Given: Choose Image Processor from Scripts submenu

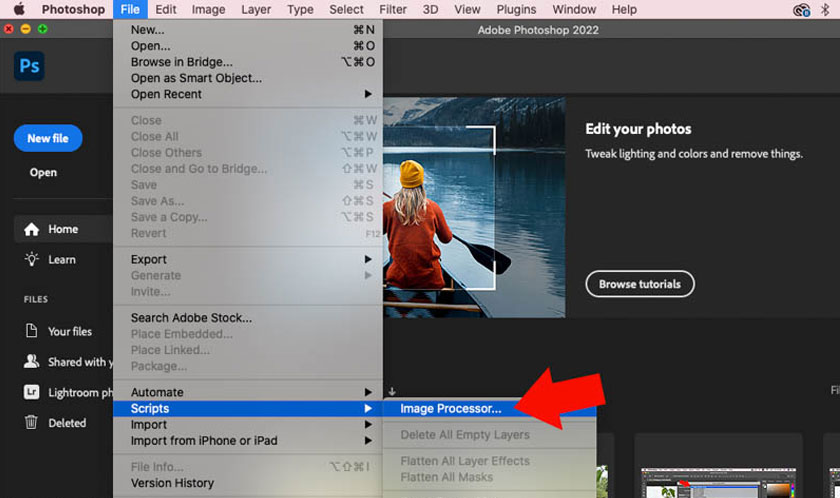Looking at the screenshot, I should pyautogui.click(x=450, y=408).
